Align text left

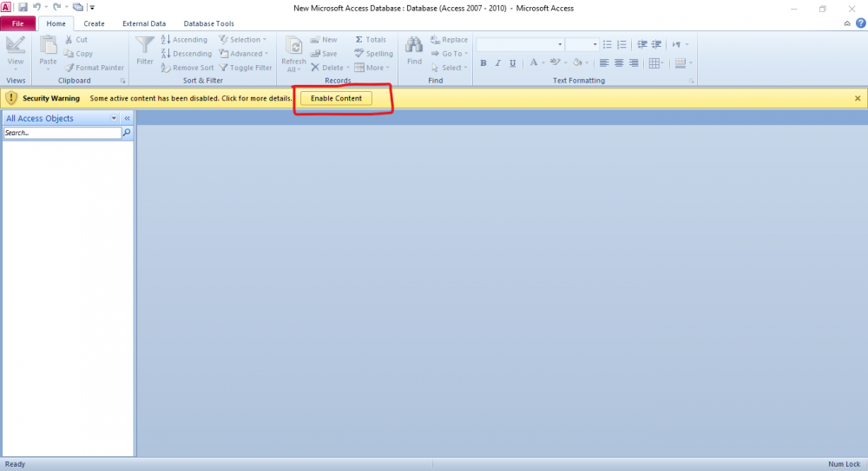coord(604,63)
